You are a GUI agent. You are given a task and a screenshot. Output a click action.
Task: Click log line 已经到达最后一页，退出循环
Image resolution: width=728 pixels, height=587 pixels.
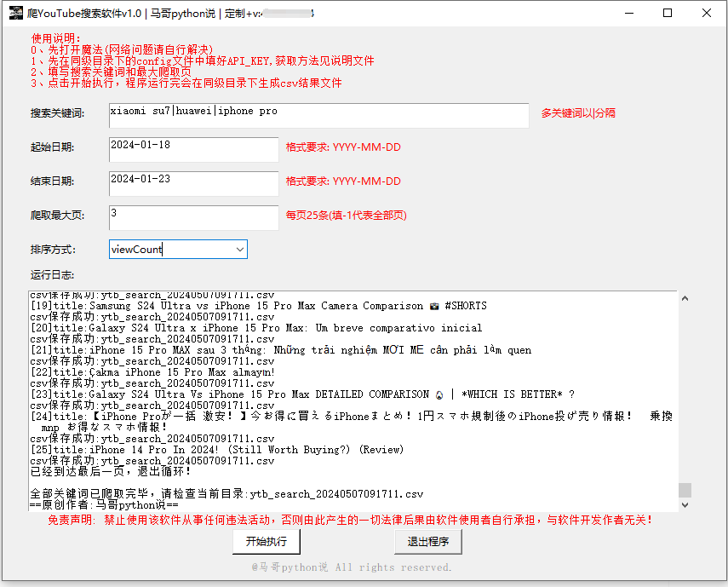tap(111, 471)
